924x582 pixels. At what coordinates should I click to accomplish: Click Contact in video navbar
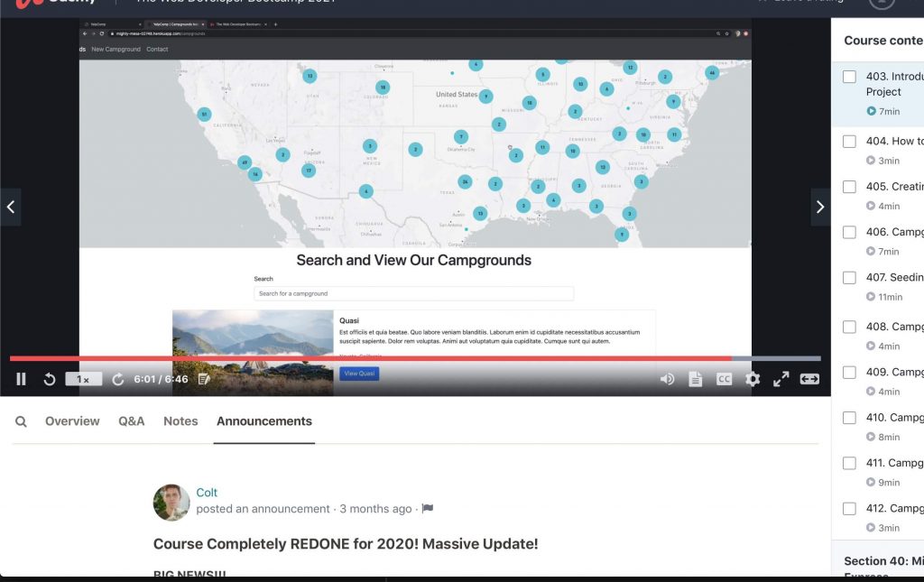[157, 50]
